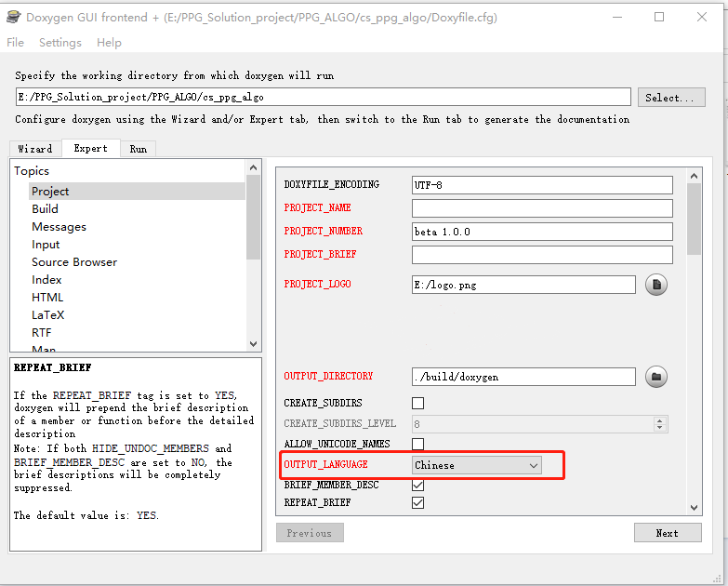Click the Topics list scrollbar thumb

253,218
